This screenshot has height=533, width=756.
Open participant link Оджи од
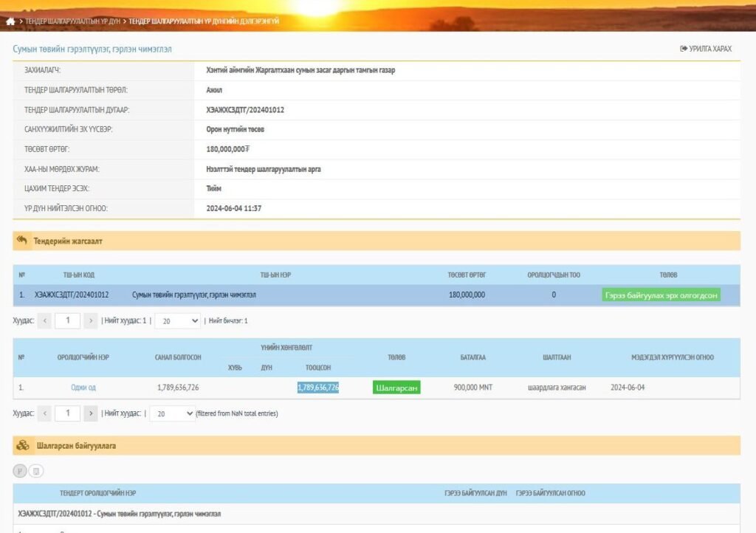[83, 388]
